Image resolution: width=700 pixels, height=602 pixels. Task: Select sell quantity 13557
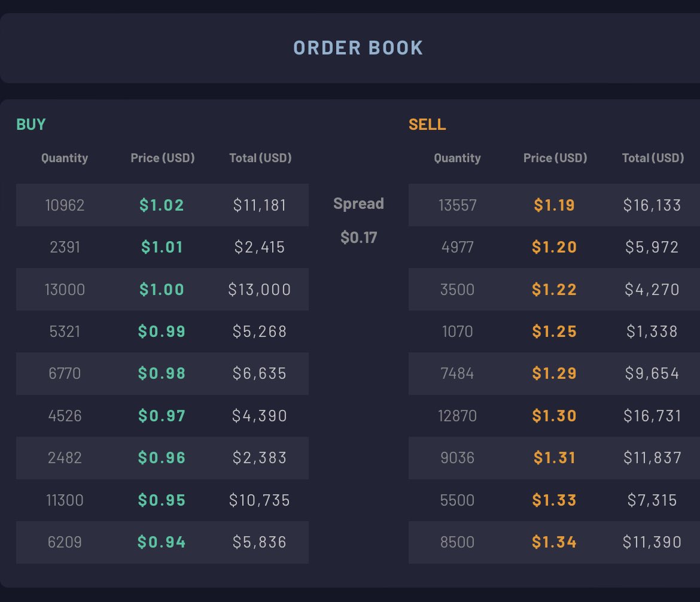[458, 205]
